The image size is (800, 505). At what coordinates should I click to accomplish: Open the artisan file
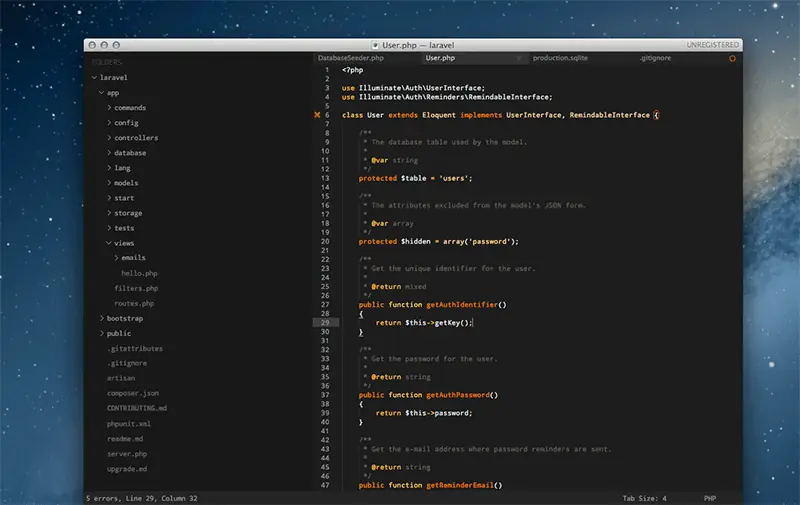(x=121, y=378)
